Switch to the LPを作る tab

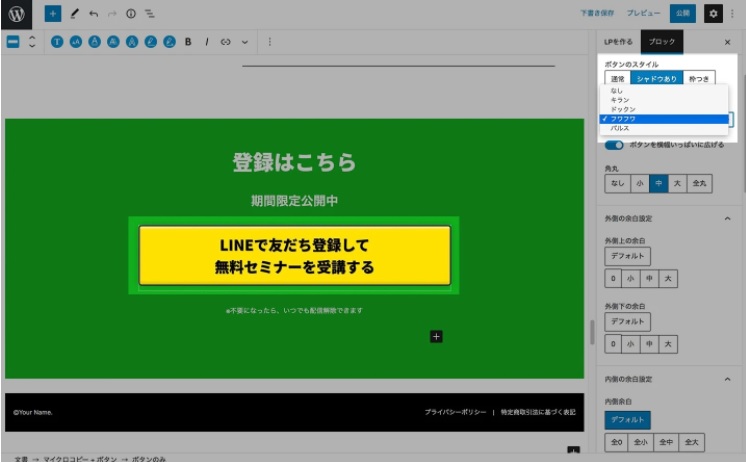click(x=618, y=42)
